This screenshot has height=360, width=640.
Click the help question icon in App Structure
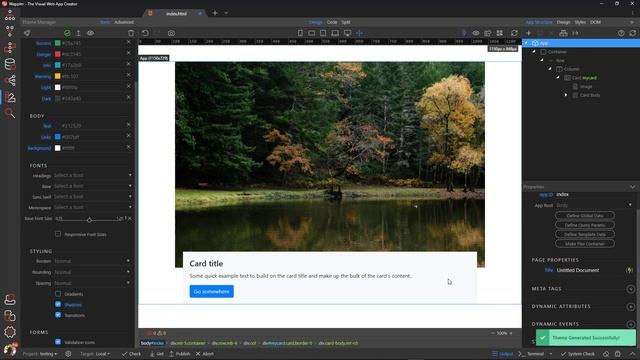pos(621,33)
